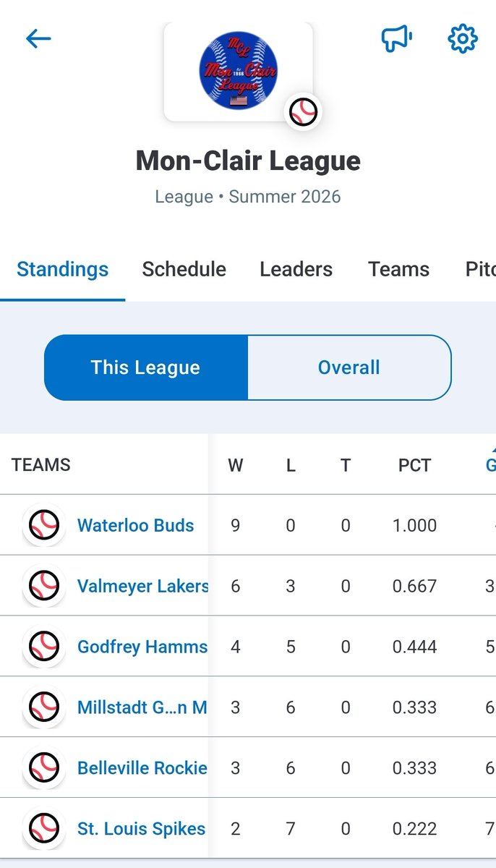
Task: Tap the Waterloo Buds baseball icon
Action: tap(44, 525)
